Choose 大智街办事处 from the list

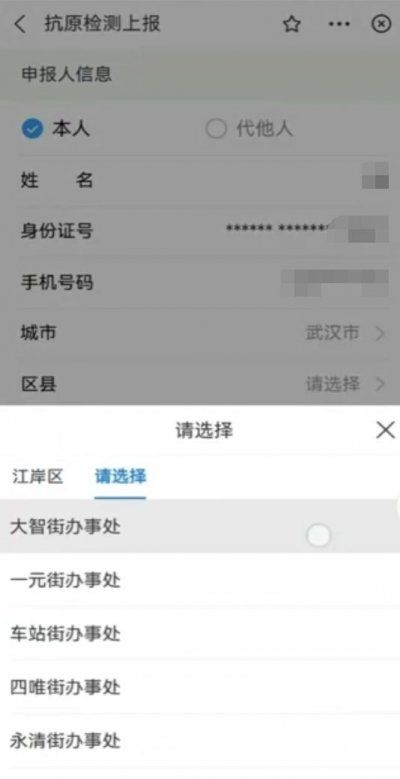click(200, 527)
